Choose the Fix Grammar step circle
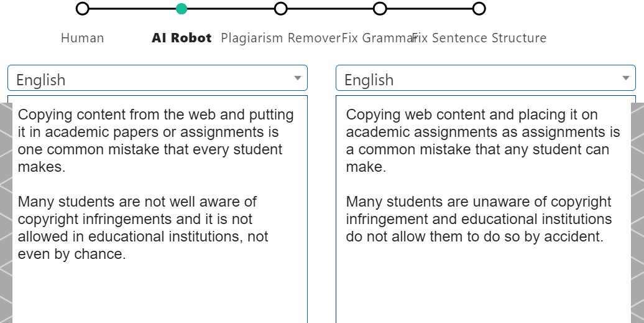The height and width of the screenshot is (323, 644). (x=380, y=9)
